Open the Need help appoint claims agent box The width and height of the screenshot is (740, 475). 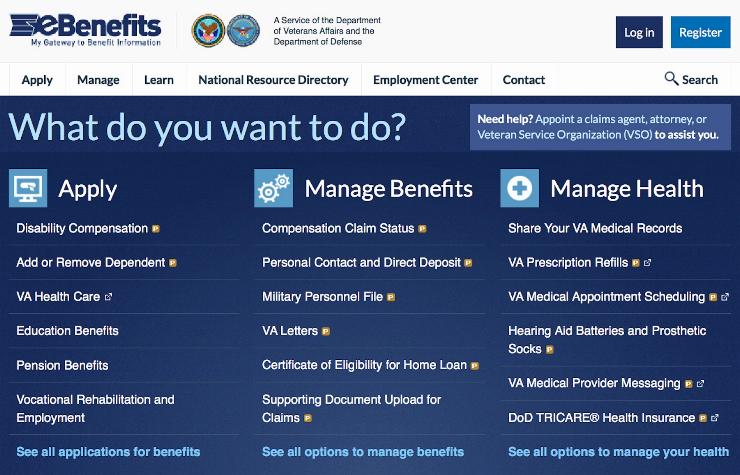tap(600, 127)
